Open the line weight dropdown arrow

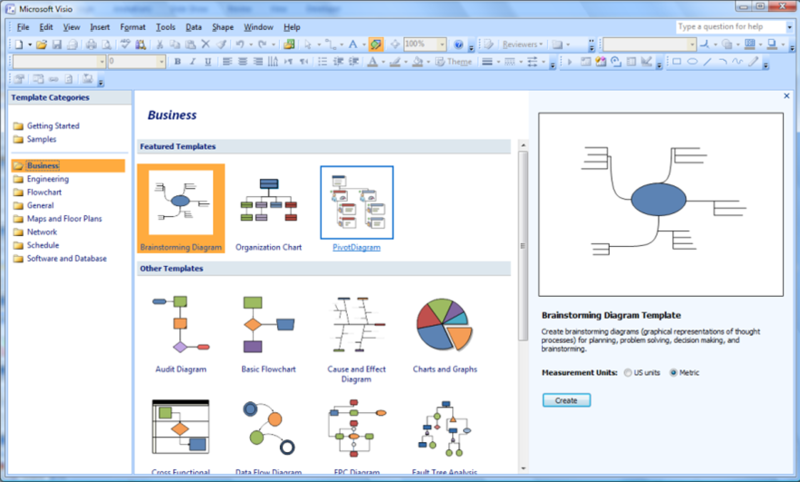click(498, 62)
